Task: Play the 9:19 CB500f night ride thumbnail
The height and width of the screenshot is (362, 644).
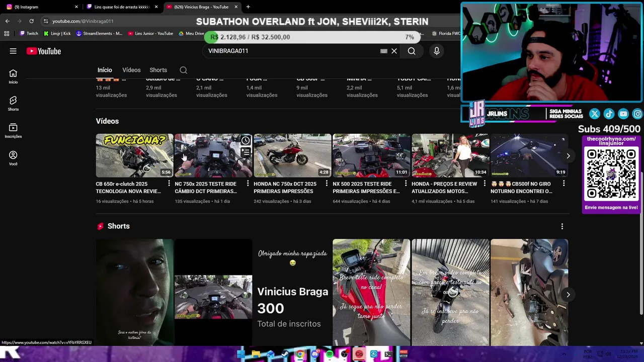Action: click(x=529, y=155)
